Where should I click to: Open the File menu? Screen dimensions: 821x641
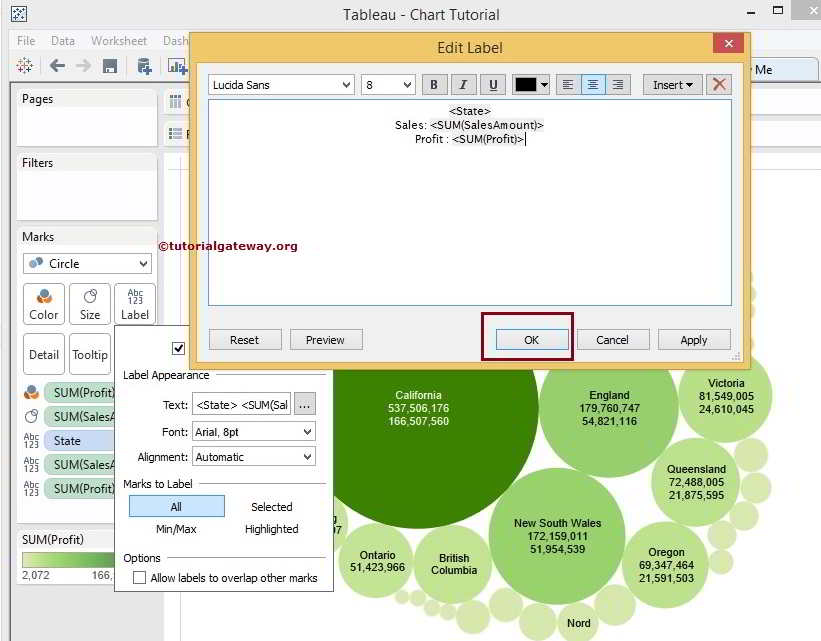pos(26,40)
